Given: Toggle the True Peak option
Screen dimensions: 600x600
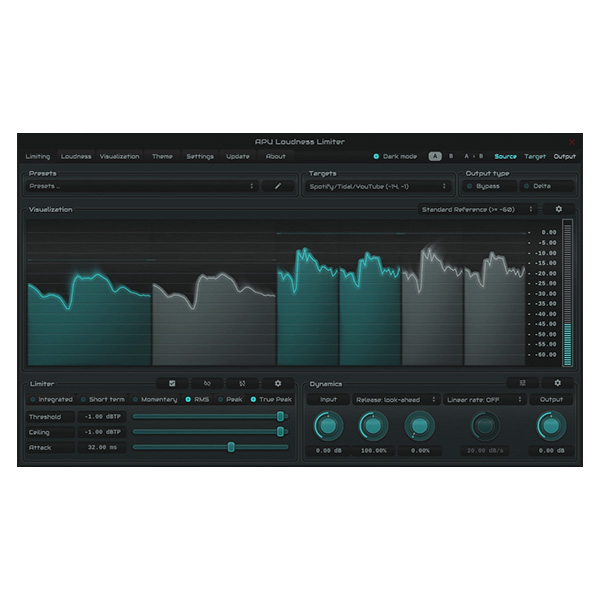Looking at the screenshot, I should point(271,399).
